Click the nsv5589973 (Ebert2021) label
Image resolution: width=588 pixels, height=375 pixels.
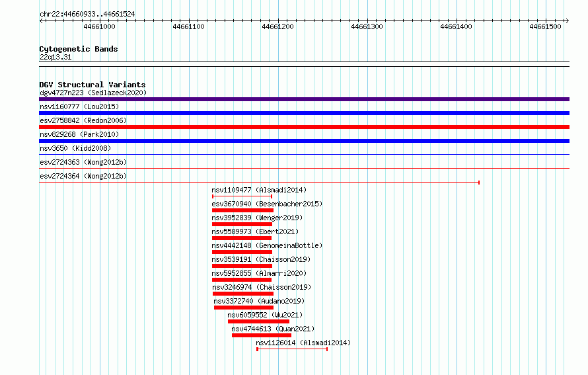click(x=255, y=231)
